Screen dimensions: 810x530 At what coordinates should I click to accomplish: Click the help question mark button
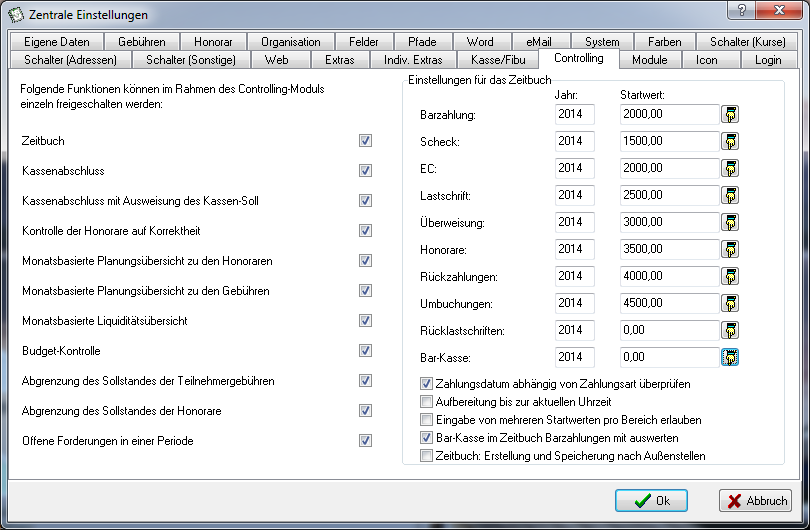pos(742,10)
